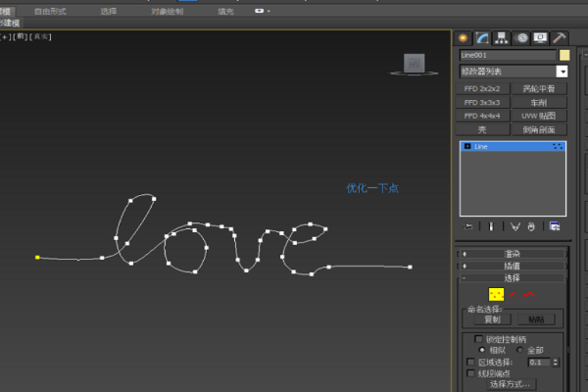Expand the 渲染 rollout
This screenshot has height=392, width=588.
[512, 254]
